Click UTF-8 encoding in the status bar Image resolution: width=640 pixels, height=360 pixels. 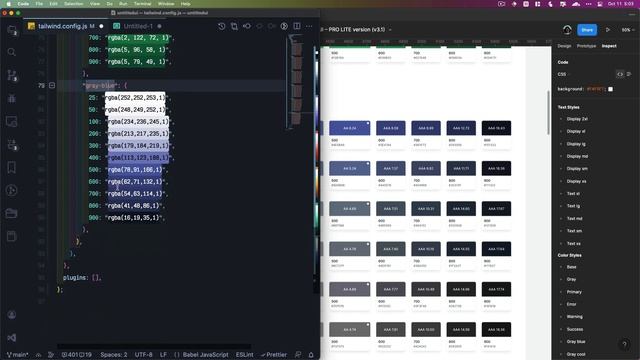(x=143, y=355)
